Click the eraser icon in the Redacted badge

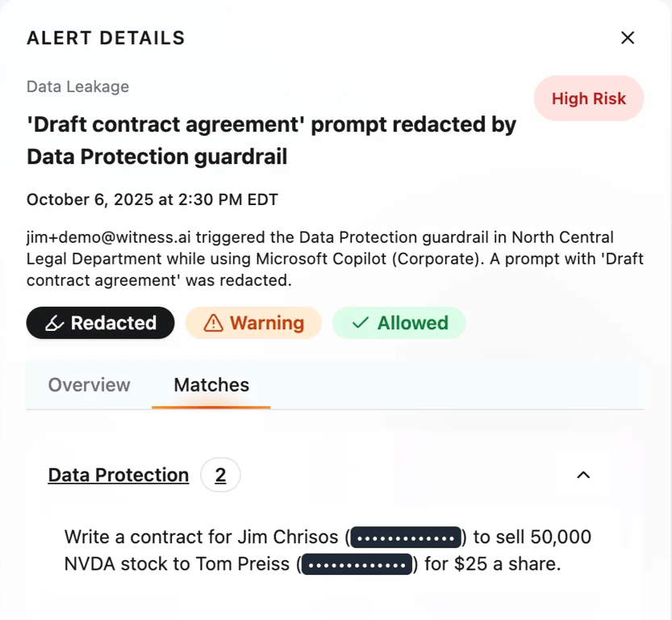pyautogui.click(x=54, y=324)
